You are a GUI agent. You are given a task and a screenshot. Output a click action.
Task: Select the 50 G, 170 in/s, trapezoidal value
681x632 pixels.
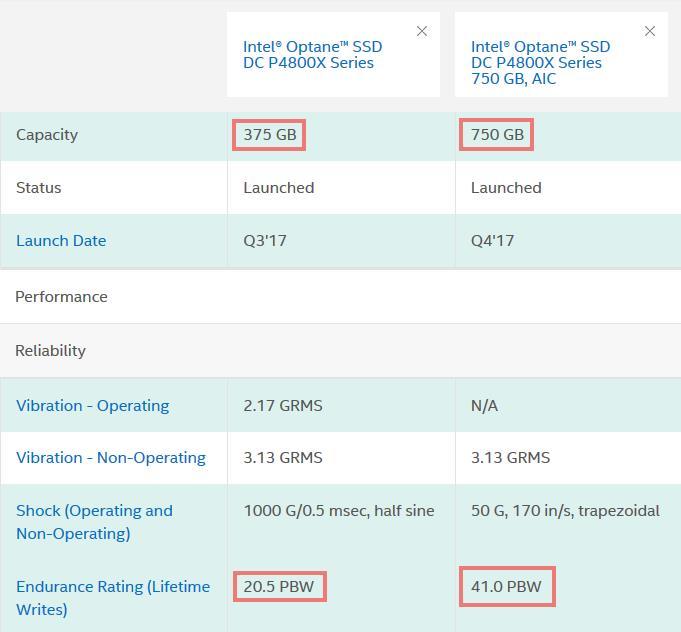565,511
